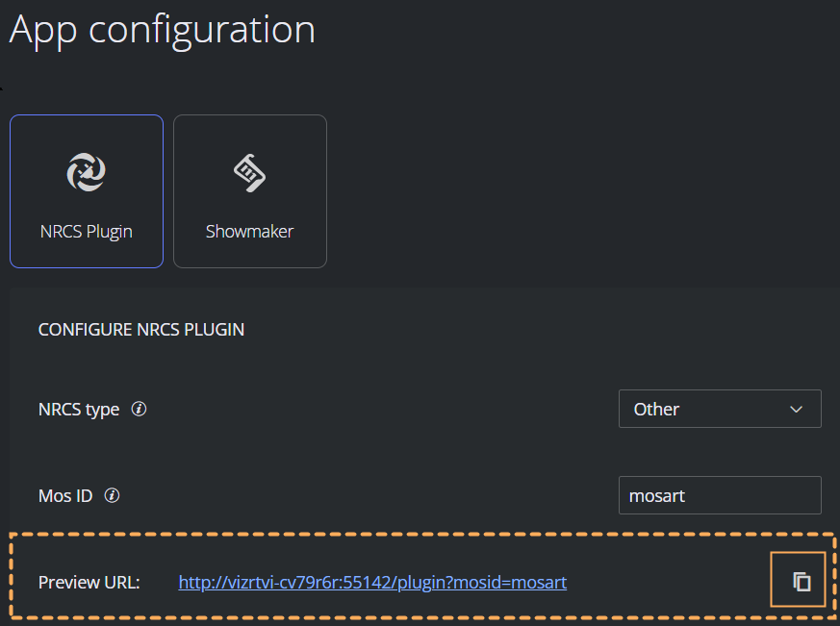Click the NRCS Plugin swirl icon
The image size is (840, 626).
[x=87, y=172]
